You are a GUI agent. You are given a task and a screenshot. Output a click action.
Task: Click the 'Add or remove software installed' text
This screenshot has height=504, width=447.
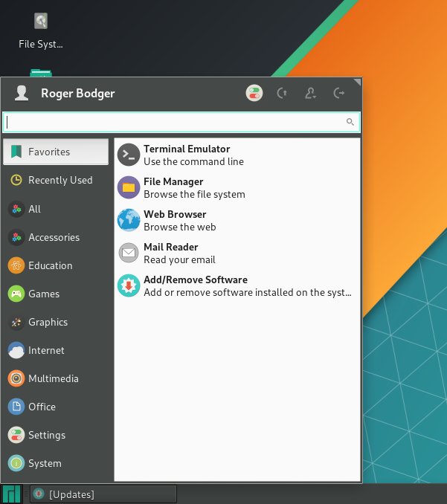[x=247, y=292]
